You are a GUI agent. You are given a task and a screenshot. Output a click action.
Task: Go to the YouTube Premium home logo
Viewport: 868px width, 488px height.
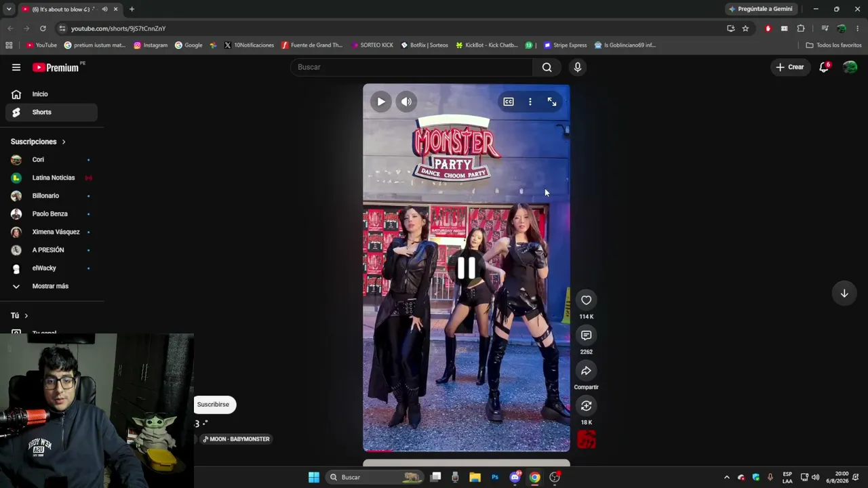56,67
